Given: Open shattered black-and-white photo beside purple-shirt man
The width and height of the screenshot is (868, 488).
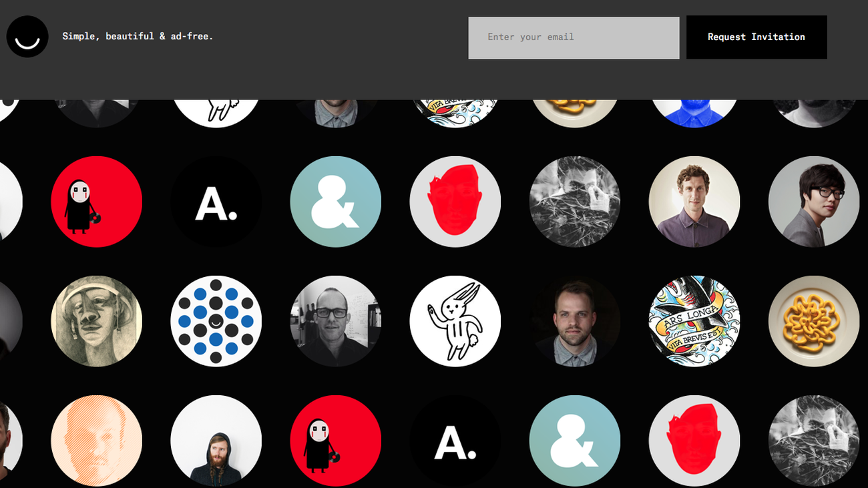Looking at the screenshot, I should pyautogui.click(x=574, y=202).
